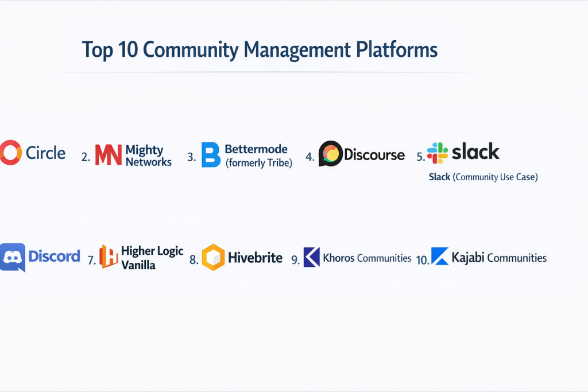588x392 pixels.
Task: Open the 'Slack (Community Use Case)' caption
Action: point(483,177)
